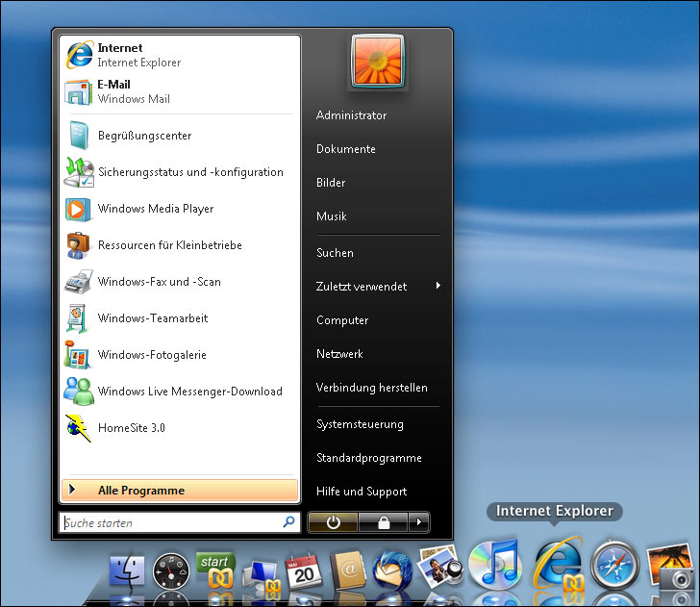
Task: Open the Dashboard gauge icon in Dock
Action: click(x=171, y=571)
